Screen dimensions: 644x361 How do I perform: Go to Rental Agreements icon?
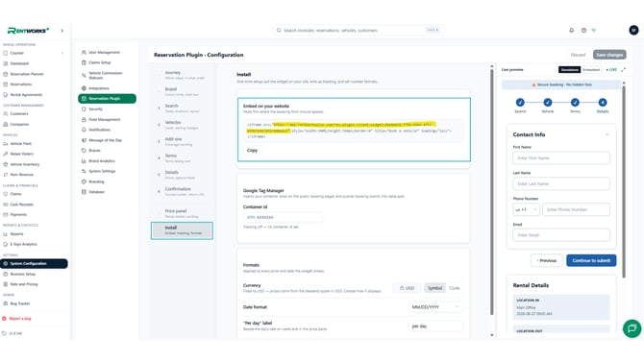[x=6, y=95]
